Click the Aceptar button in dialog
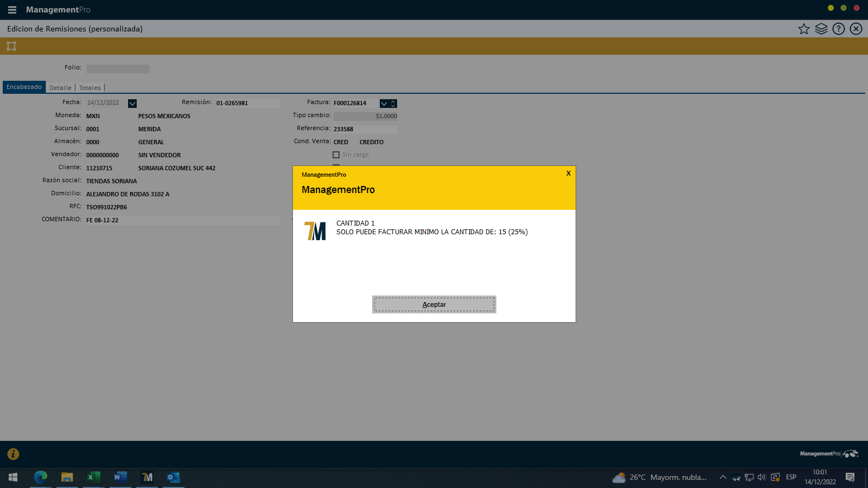 [434, 305]
